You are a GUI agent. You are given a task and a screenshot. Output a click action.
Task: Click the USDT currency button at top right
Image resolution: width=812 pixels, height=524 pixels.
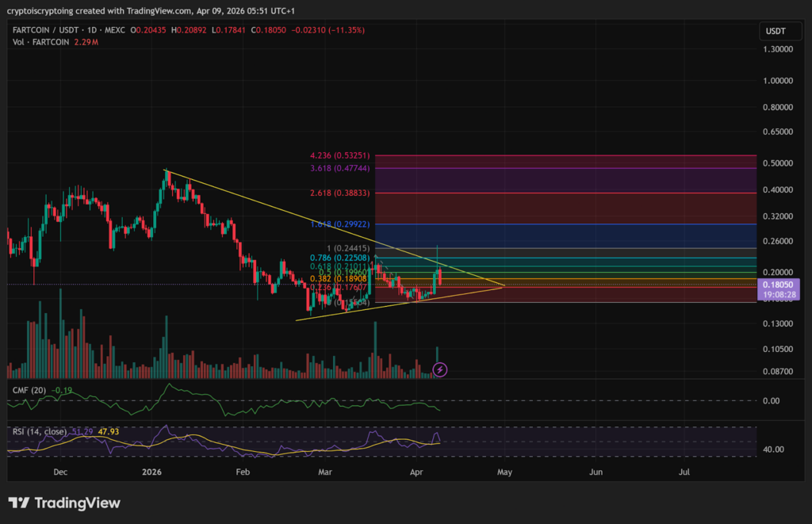point(780,31)
